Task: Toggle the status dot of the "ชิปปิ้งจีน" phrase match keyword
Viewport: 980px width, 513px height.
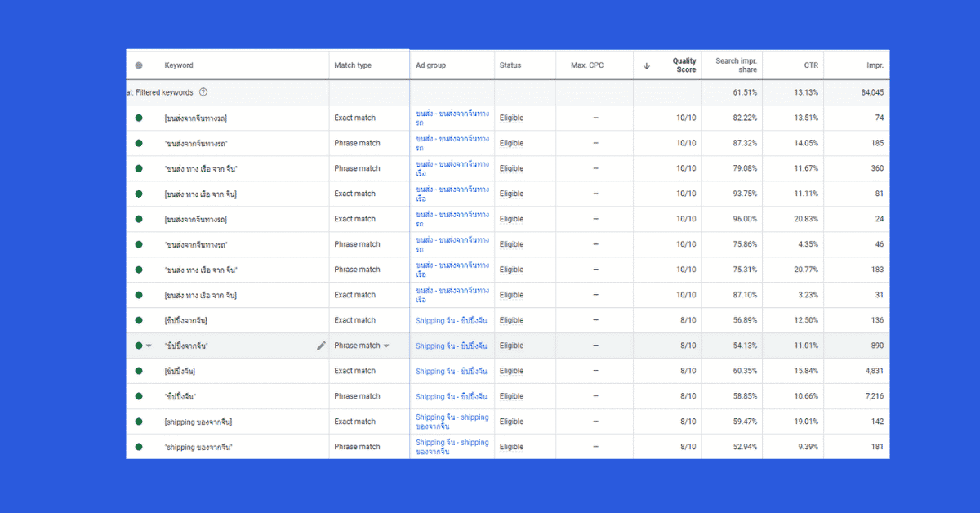Action: [138, 396]
